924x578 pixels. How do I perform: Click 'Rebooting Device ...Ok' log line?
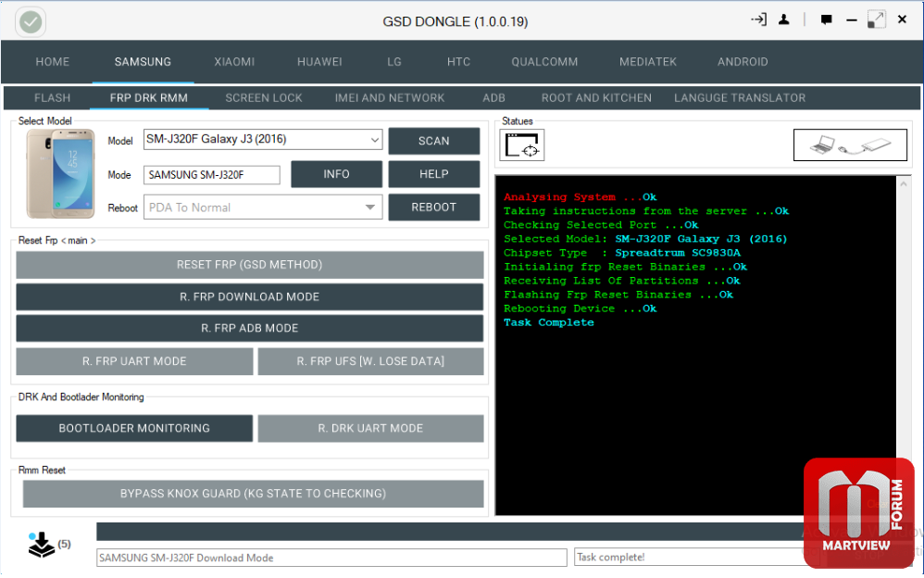click(580, 309)
